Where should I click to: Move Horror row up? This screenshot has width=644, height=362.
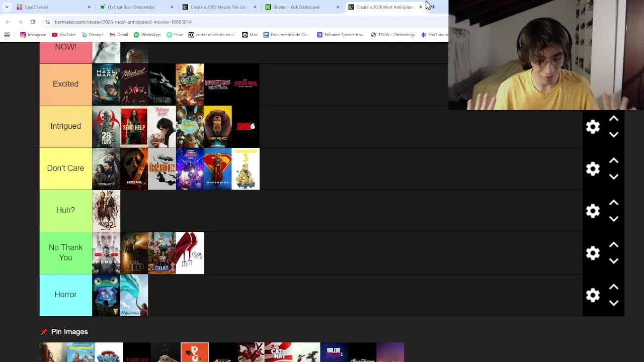tap(614, 287)
